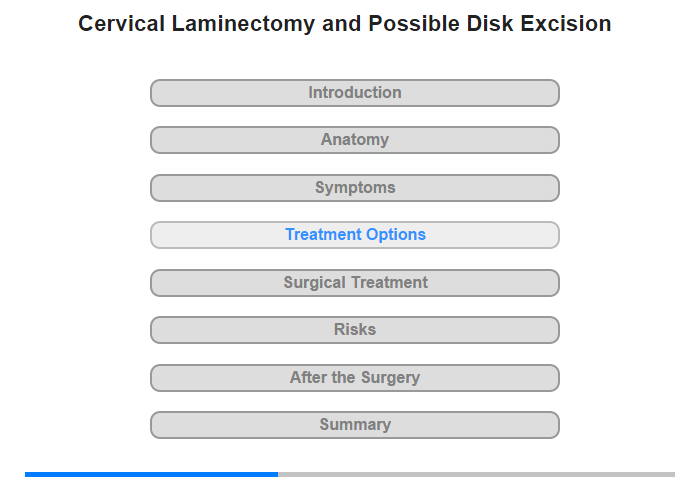Choose the Risks menu entry

click(354, 330)
